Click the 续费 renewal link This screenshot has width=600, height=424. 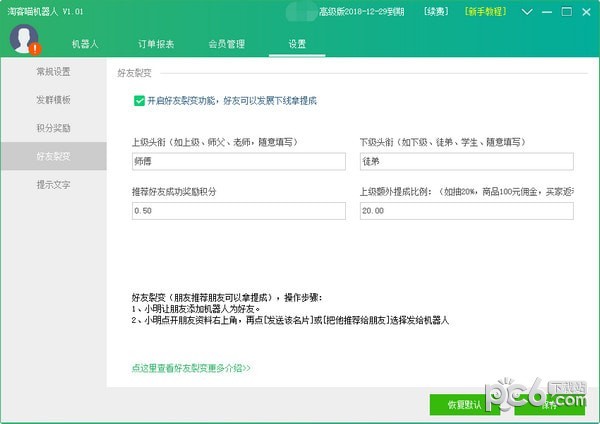(x=436, y=11)
